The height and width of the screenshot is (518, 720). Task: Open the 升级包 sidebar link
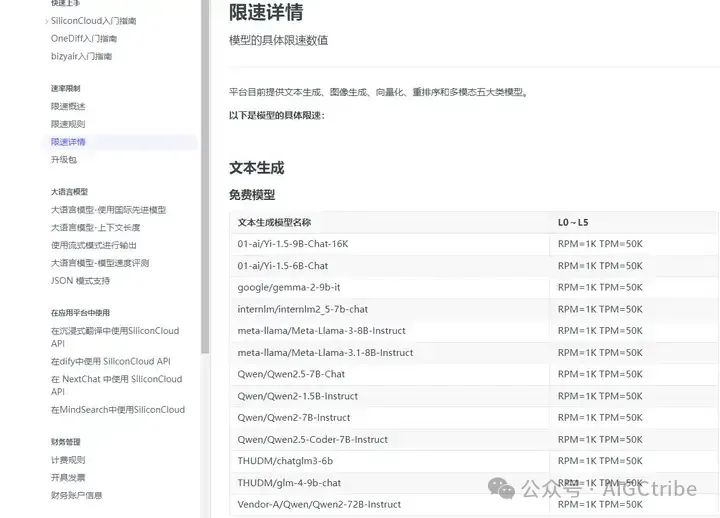point(64,160)
